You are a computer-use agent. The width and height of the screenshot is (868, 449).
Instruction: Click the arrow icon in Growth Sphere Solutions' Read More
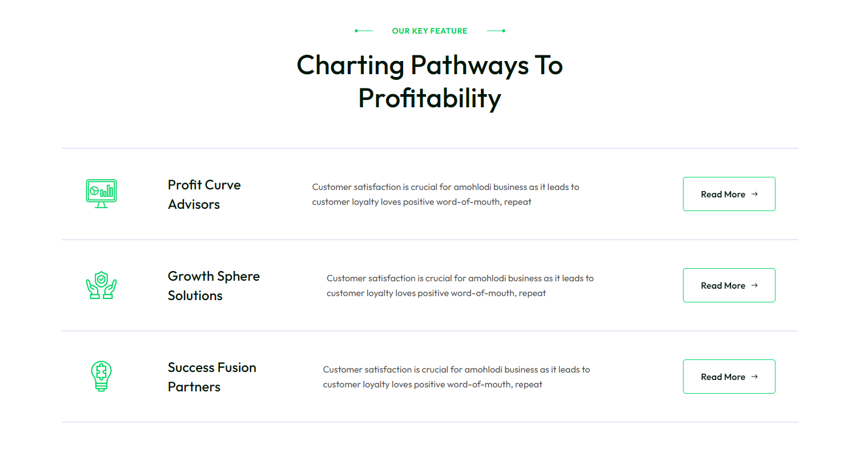[754, 285]
